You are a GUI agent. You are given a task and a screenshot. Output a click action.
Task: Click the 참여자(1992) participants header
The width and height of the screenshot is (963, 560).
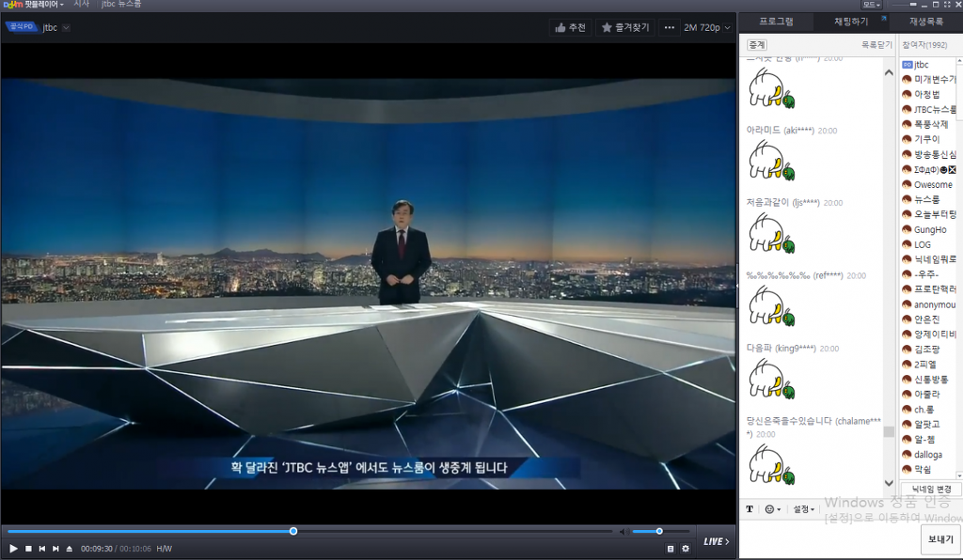pyautogui.click(x=924, y=45)
